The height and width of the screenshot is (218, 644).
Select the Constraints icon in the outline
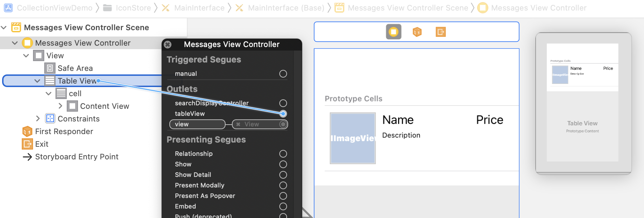pos(50,119)
